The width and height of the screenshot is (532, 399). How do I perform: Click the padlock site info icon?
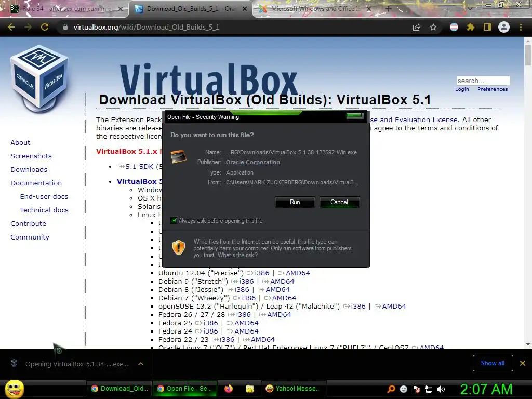(x=65, y=27)
